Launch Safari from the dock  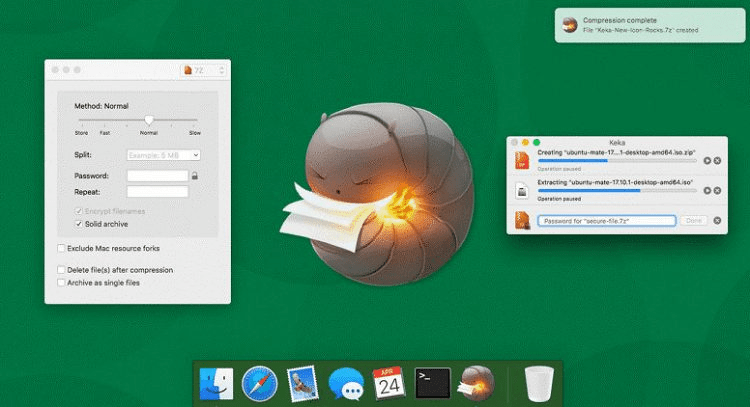pos(260,384)
